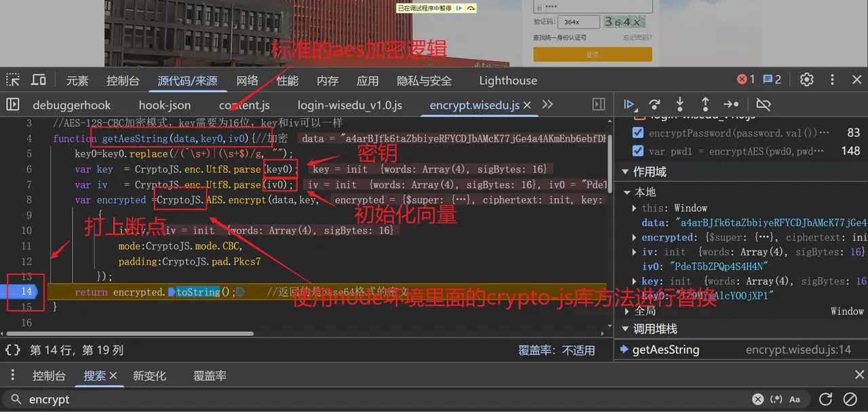
Task: Toggle match case Aa in search
Action: pyautogui.click(x=794, y=399)
